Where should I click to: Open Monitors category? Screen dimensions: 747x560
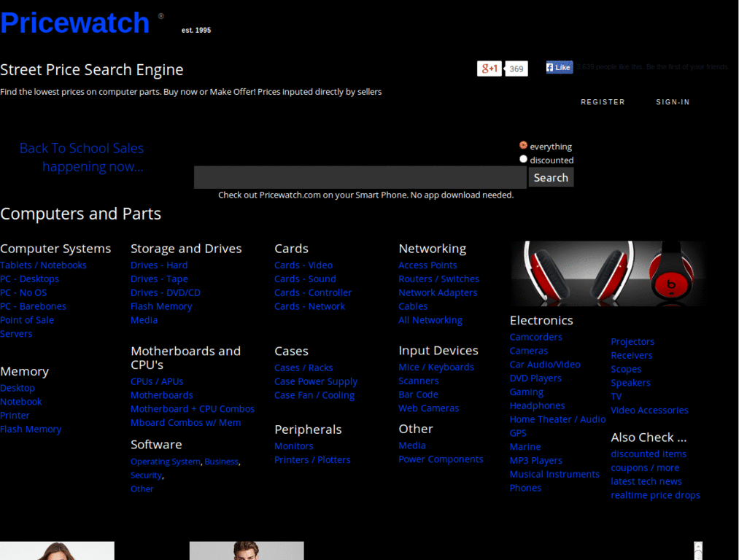pos(294,446)
